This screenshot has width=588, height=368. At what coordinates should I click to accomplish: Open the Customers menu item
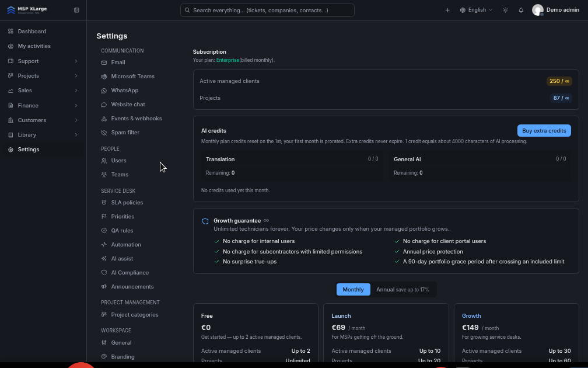[43, 120]
